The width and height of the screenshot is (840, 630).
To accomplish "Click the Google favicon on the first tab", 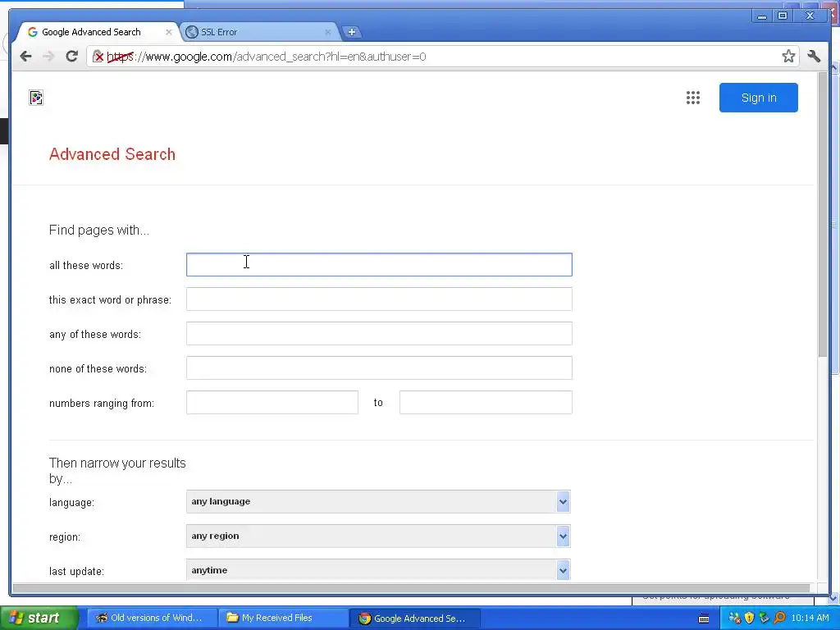I will tap(33, 32).
